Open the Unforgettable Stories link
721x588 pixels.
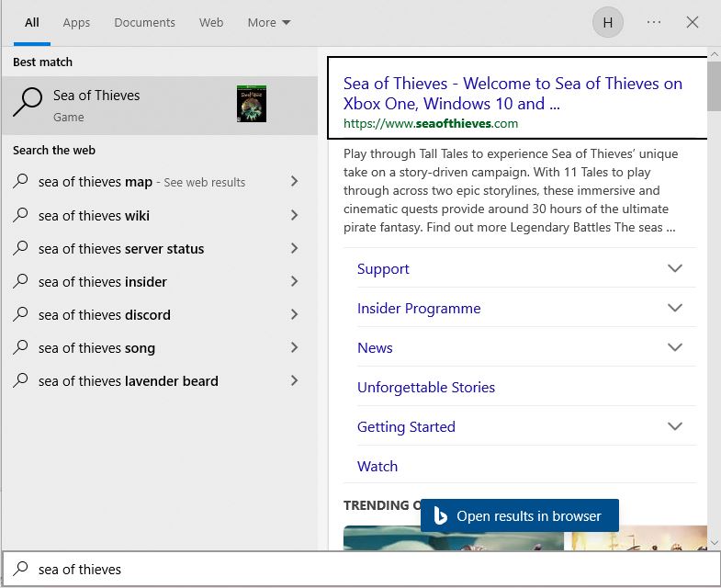pos(426,388)
